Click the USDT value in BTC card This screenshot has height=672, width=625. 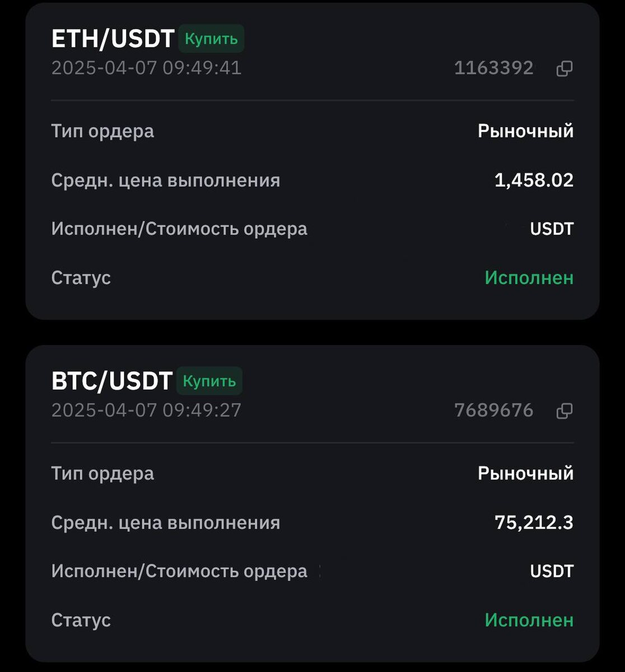(x=552, y=571)
